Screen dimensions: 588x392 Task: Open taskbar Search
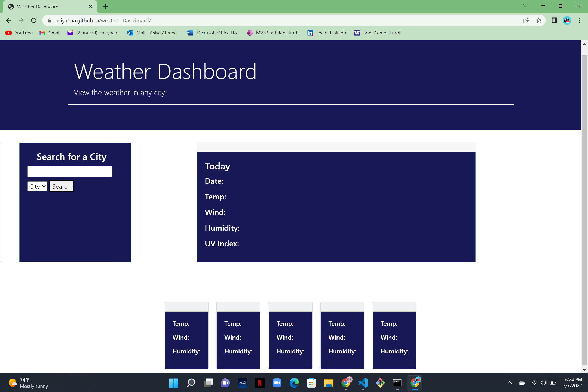pyautogui.click(x=191, y=383)
